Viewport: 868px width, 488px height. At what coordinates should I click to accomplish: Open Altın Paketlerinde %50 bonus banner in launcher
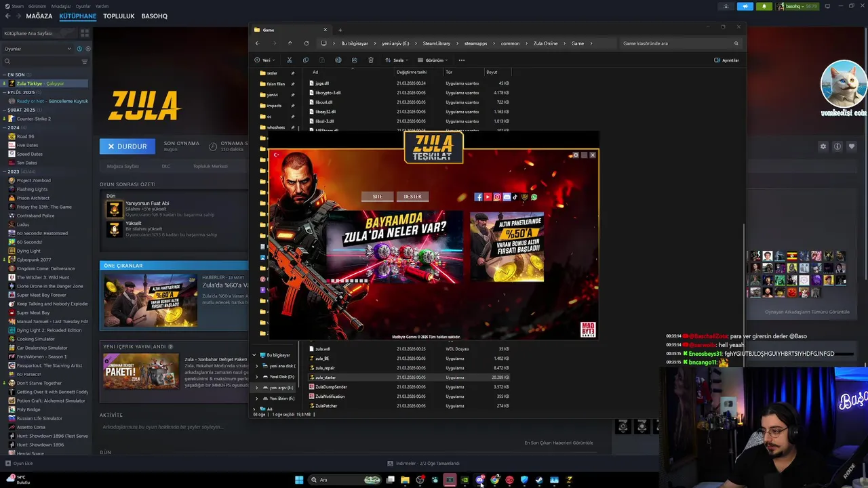(507, 247)
